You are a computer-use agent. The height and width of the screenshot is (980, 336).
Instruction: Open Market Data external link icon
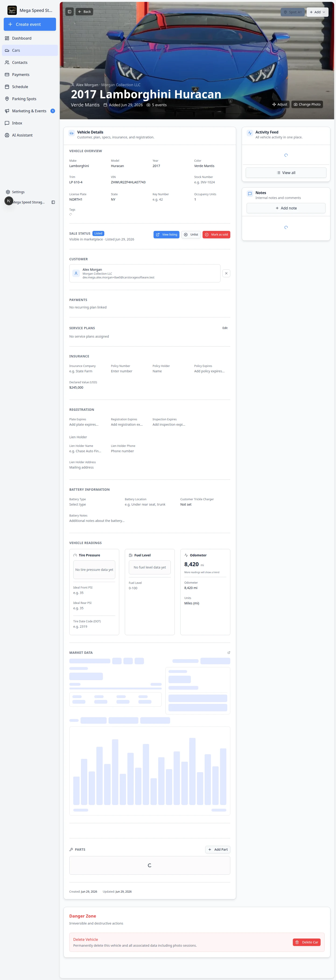pyautogui.click(x=229, y=653)
